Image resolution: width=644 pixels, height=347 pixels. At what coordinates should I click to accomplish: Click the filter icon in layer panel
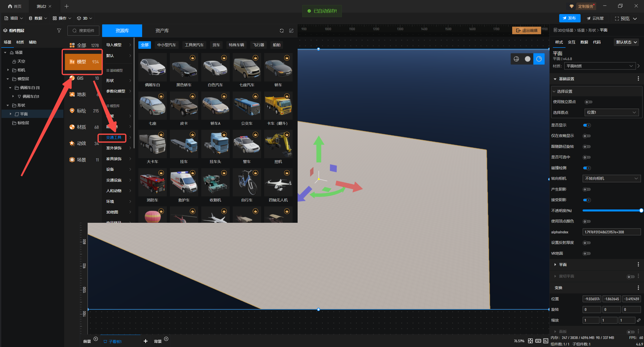(x=59, y=30)
